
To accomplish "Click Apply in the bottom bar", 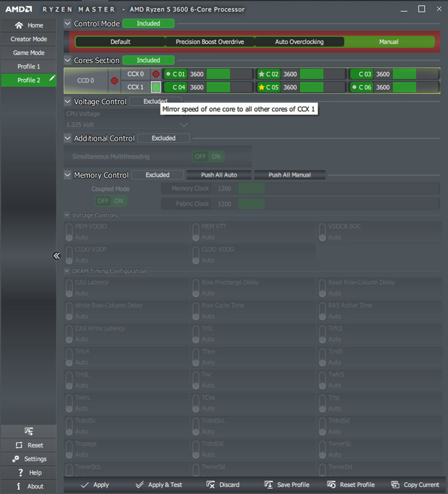I will 95,485.
